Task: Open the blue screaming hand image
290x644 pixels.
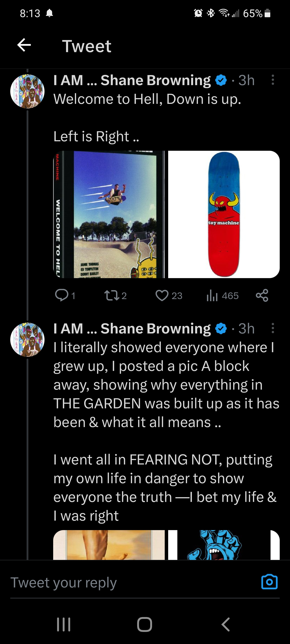Action: click(224, 545)
